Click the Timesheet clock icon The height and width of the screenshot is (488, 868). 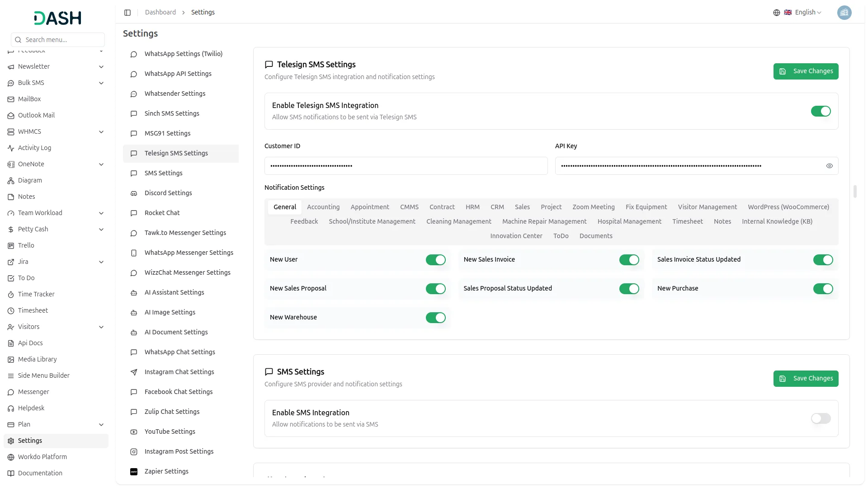tap(11, 311)
